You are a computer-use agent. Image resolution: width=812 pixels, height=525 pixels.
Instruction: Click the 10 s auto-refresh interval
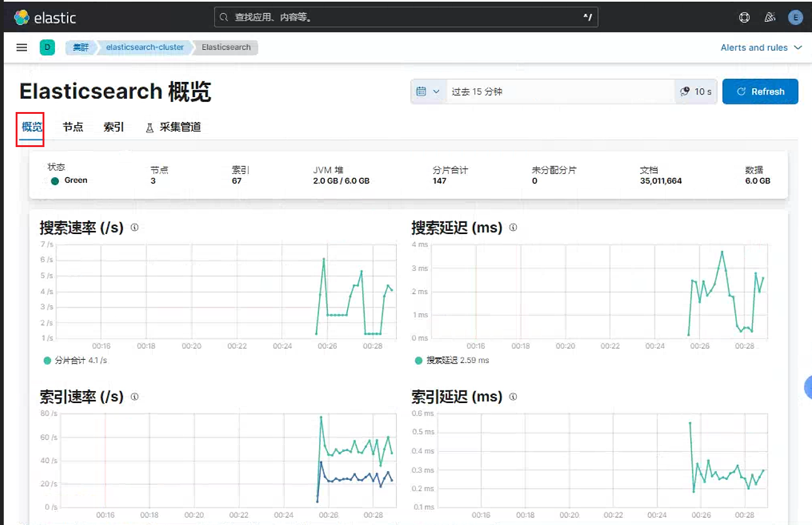pos(696,91)
